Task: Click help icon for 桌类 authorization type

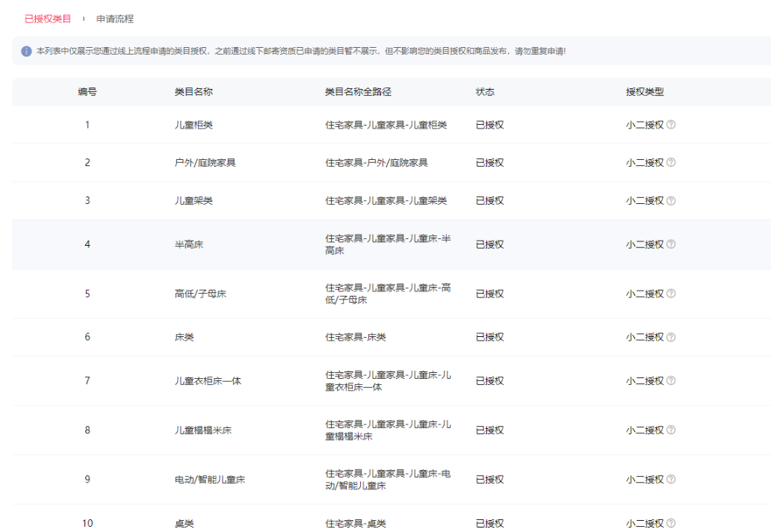Action: pyautogui.click(x=671, y=523)
